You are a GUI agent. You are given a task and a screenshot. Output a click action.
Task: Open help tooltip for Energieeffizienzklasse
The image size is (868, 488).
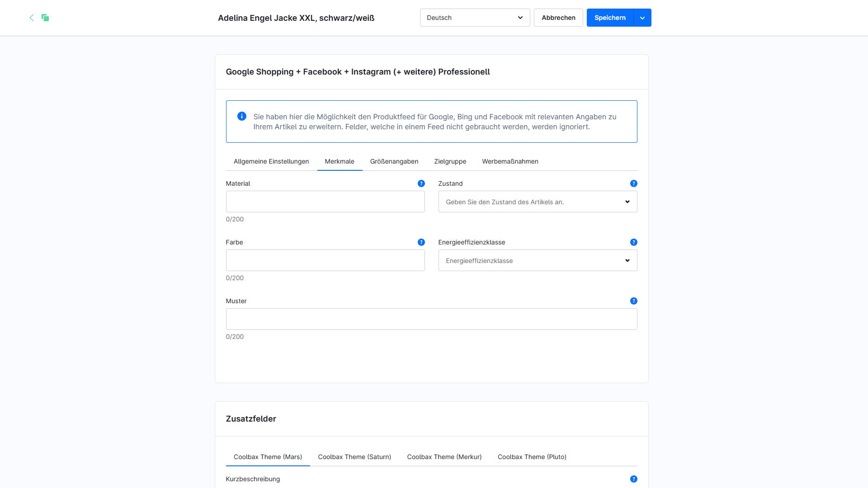click(x=634, y=242)
